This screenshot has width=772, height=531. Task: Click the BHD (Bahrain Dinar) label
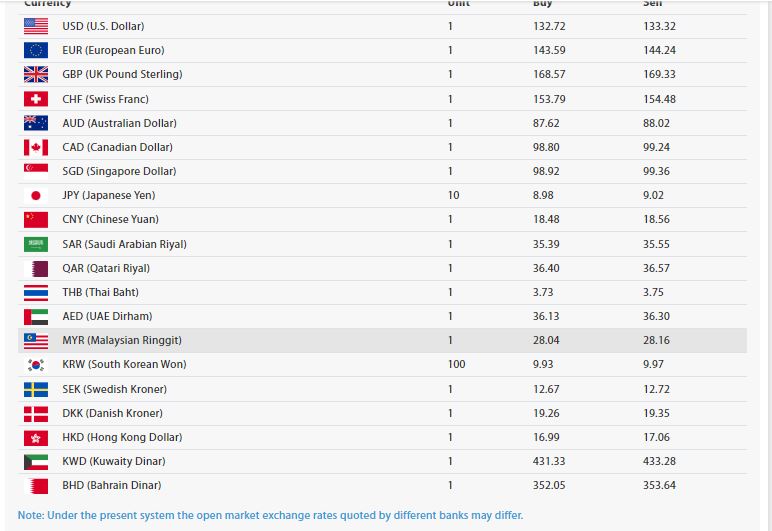point(112,486)
